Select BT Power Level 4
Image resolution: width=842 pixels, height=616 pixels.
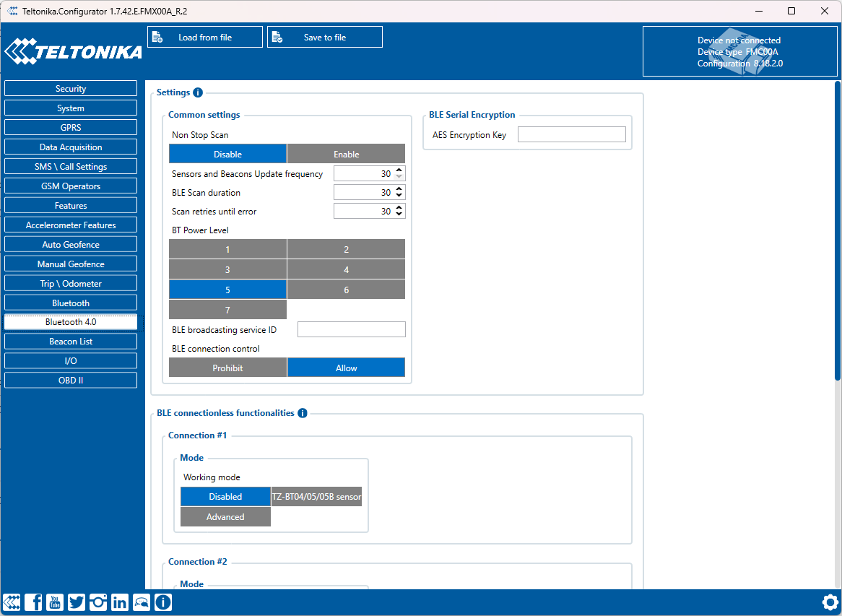coord(347,269)
